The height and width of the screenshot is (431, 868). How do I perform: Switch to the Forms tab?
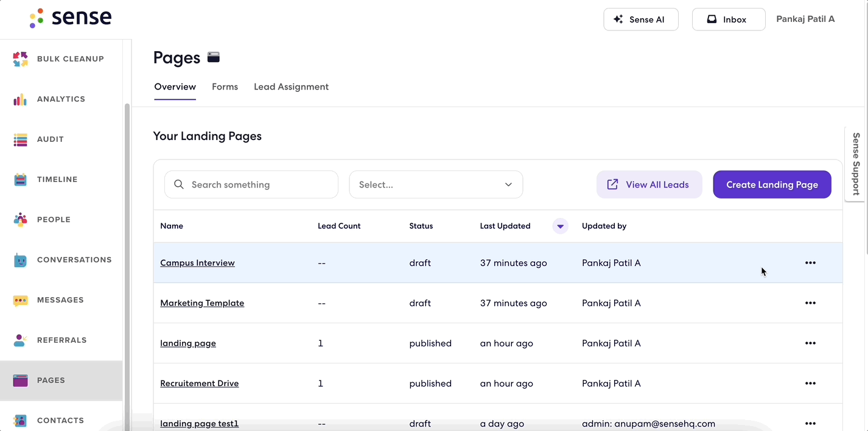click(x=225, y=87)
